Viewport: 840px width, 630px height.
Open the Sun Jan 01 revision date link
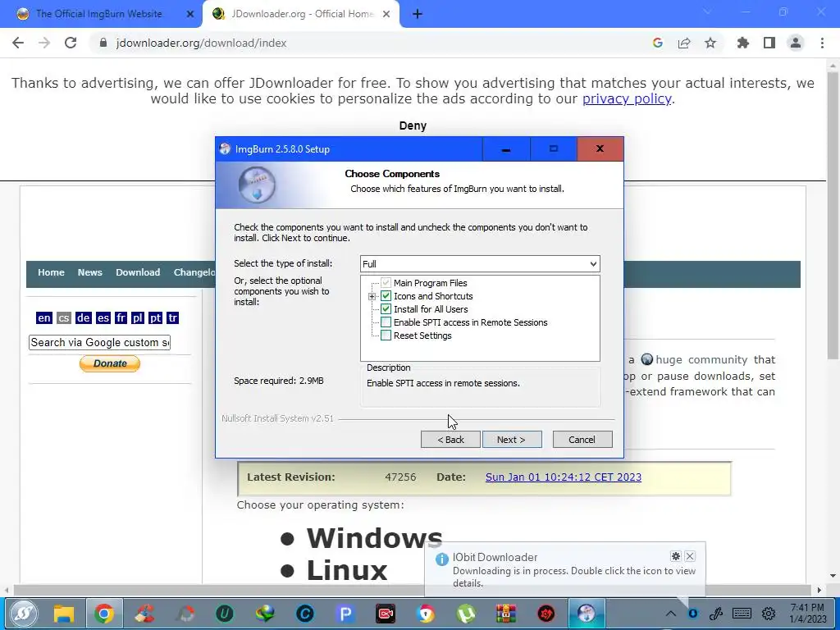click(563, 477)
